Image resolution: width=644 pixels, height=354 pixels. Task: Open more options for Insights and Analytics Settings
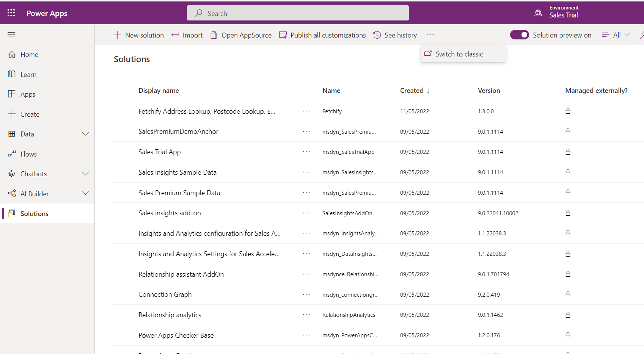point(306,254)
